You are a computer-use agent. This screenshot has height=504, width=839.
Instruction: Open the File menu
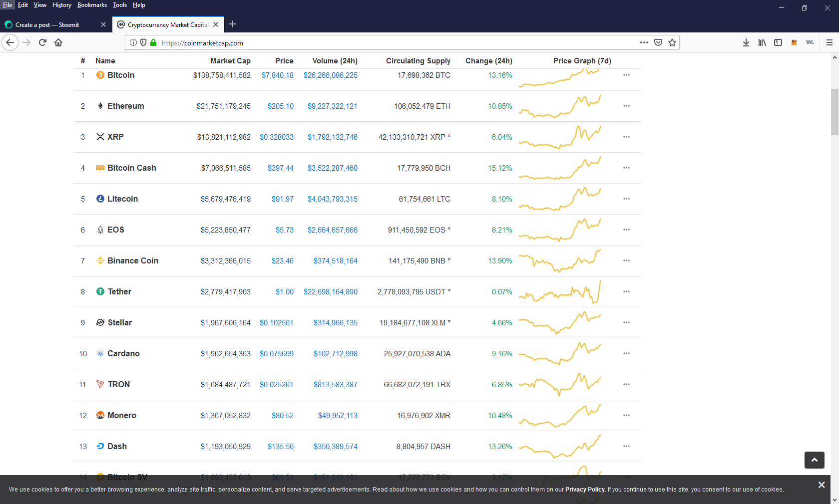coord(7,5)
